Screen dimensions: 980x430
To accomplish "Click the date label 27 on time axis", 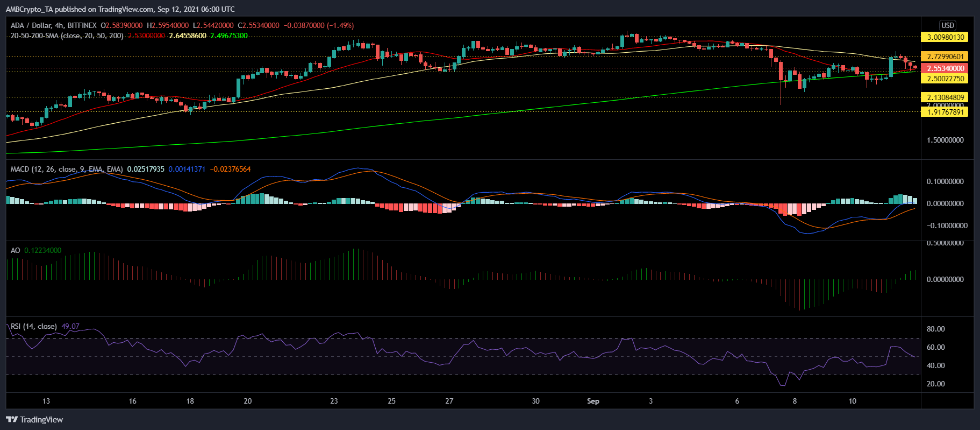I will coord(449,401).
